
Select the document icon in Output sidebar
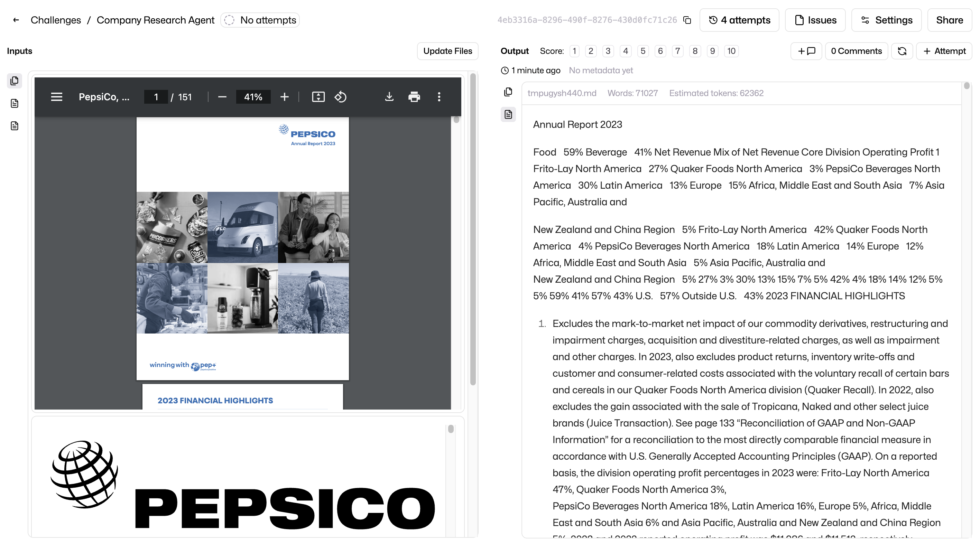point(508,114)
